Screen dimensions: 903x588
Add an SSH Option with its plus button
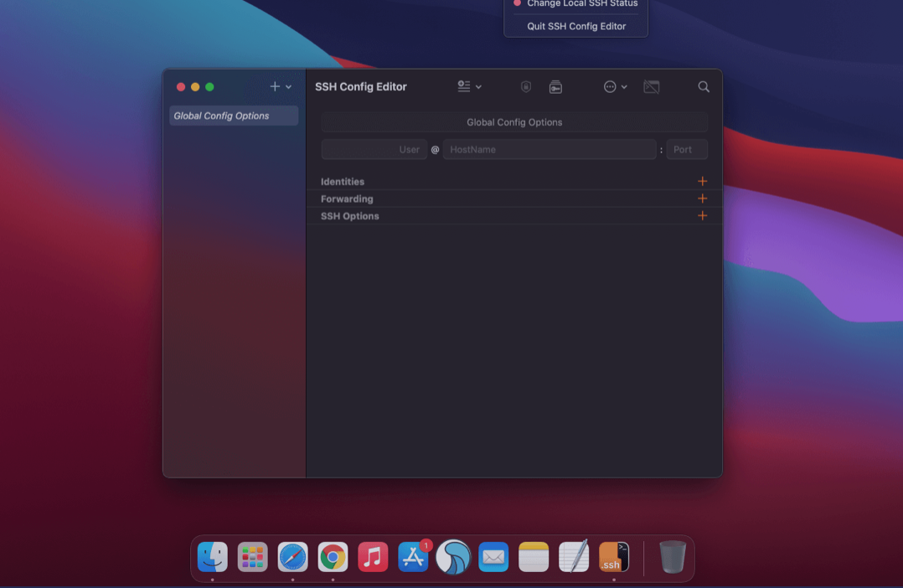(702, 215)
